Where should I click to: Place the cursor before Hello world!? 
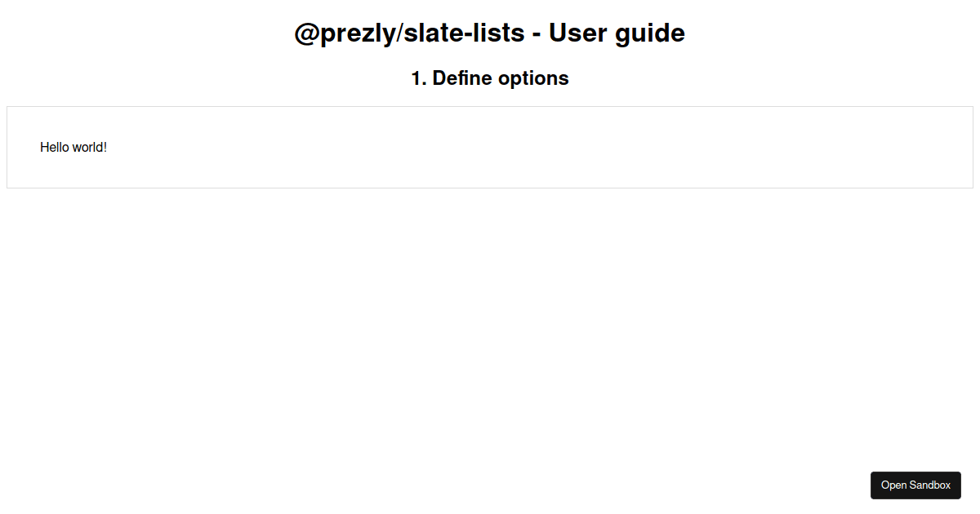point(42,148)
